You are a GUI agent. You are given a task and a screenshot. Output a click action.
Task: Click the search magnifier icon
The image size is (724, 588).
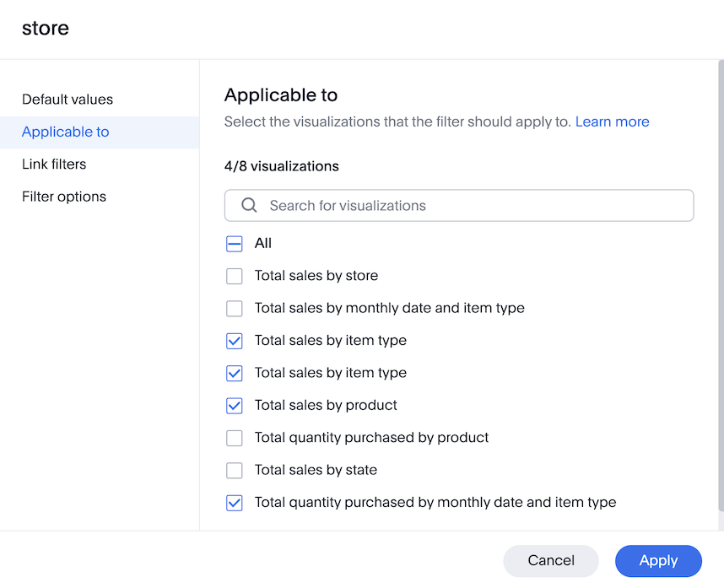[249, 205]
